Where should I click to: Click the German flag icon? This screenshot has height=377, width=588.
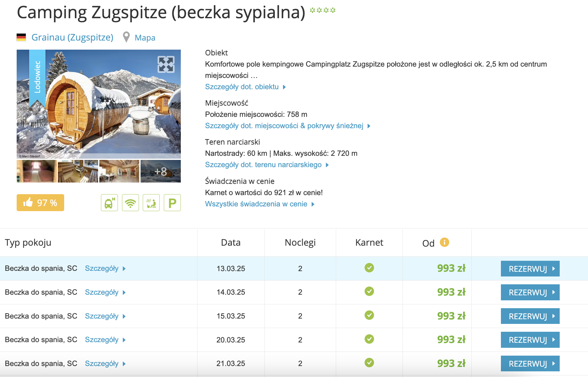pyautogui.click(x=21, y=37)
